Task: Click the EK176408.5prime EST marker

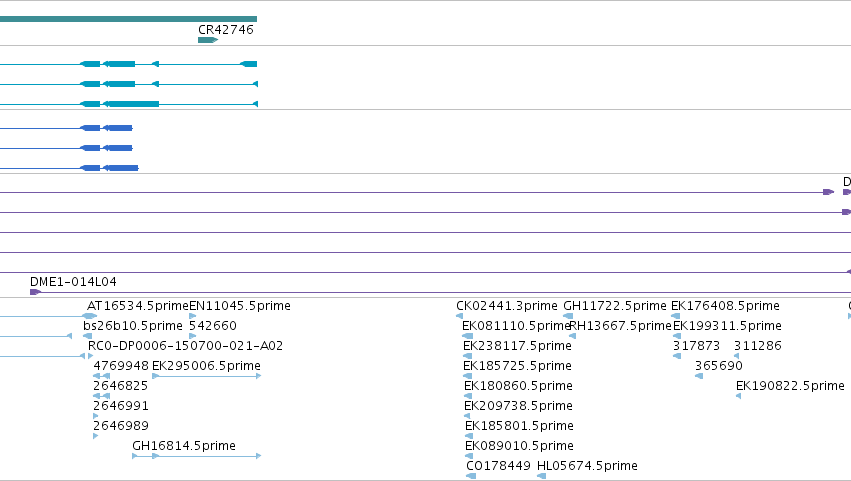Action: point(676,316)
